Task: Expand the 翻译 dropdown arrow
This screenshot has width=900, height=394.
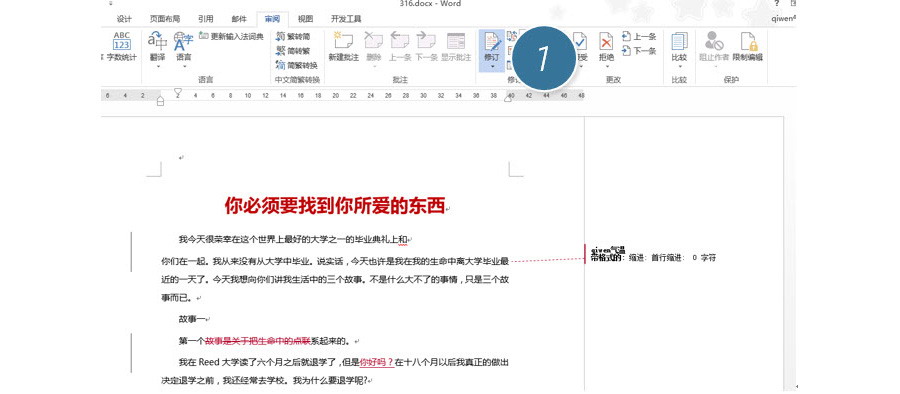Action: 157,67
